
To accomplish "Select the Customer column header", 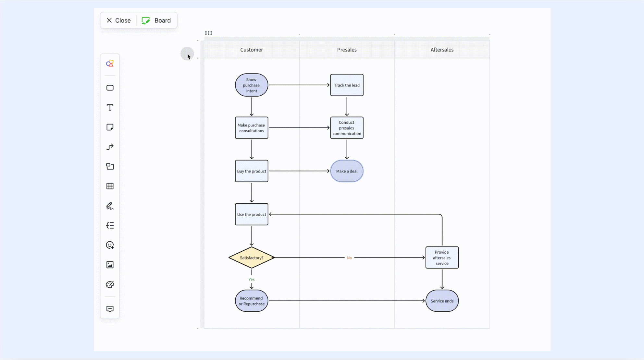I will tap(252, 50).
